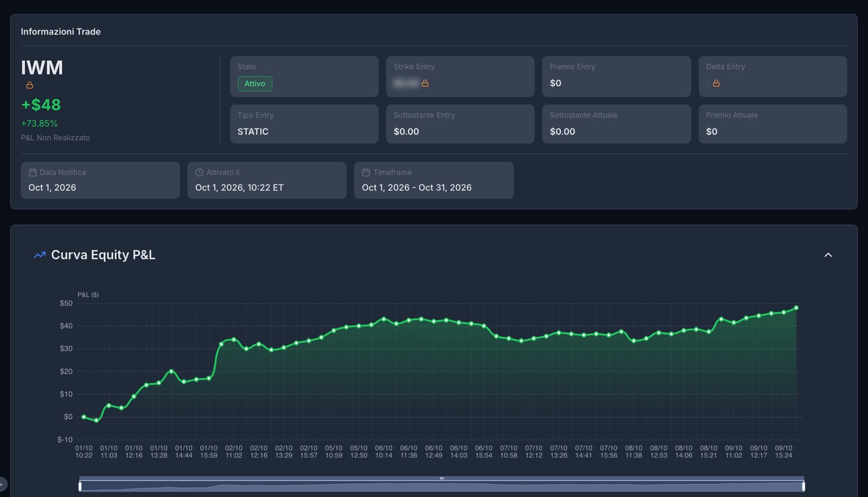Click the trend chart icon beside Curva Equity P&L

40,255
